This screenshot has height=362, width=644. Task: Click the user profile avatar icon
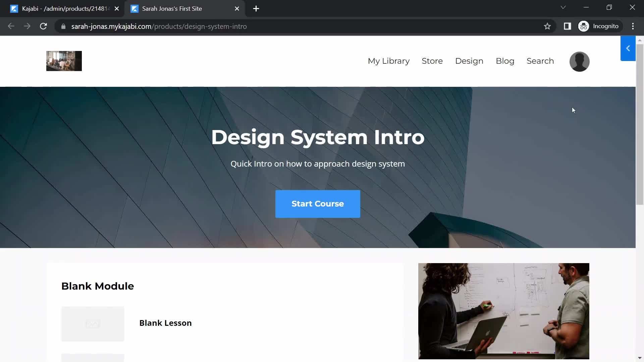coord(580,61)
